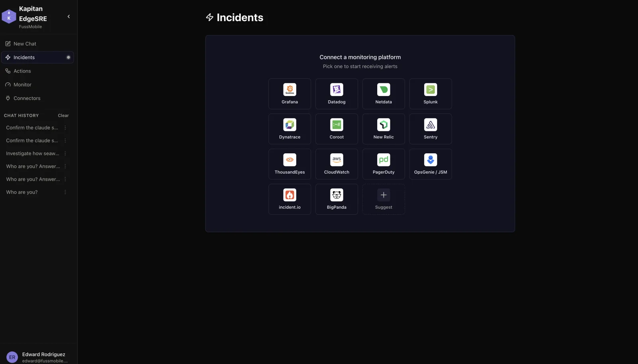Viewport: 638px width, 364px height.
Task: Open options menu for 'Investigate how seaw...' chat
Action: [x=65, y=153]
